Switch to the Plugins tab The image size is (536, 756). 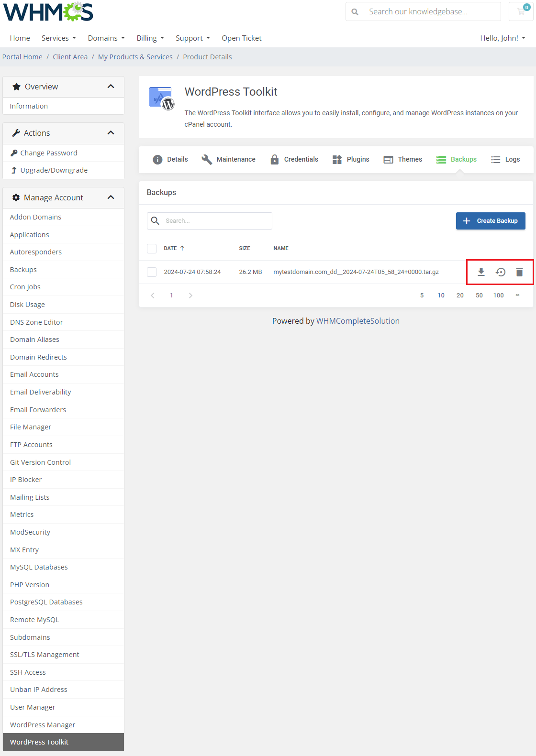pos(351,160)
